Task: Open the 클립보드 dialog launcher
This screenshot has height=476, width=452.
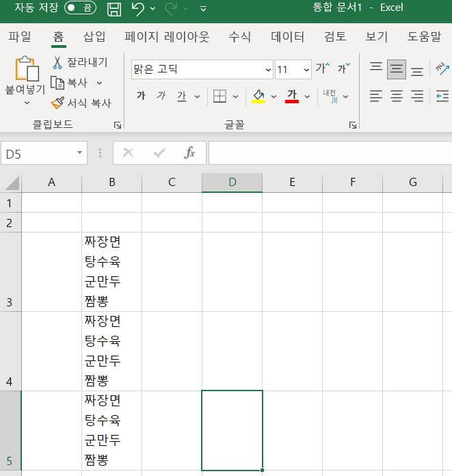Action: 117,124
